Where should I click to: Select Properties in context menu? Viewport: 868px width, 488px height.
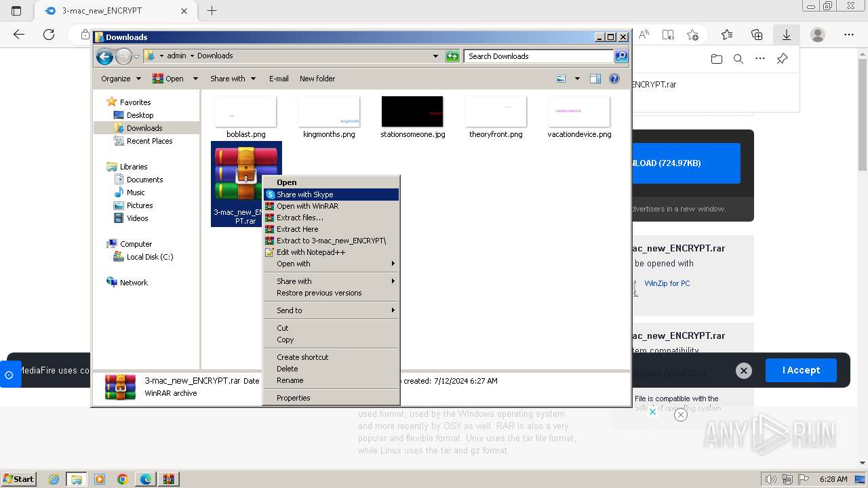331,398
